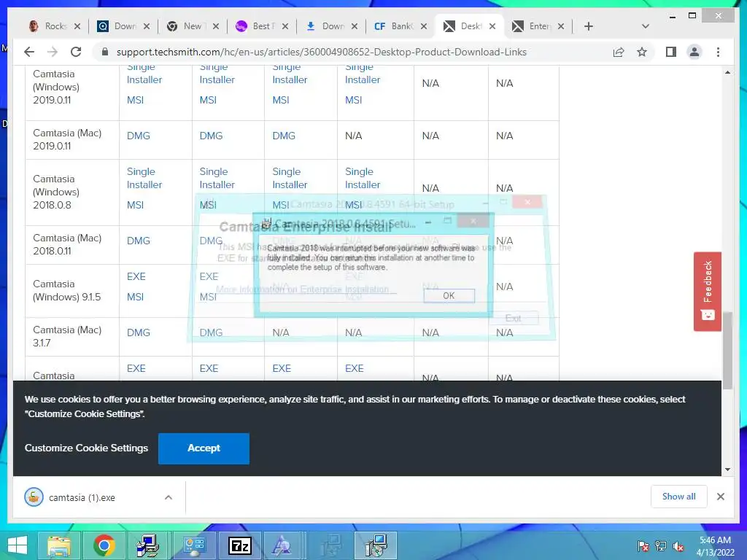Viewport: 747px width, 560px height.
Task: Click the muted volume tray icon
Action: pyautogui.click(x=678, y=547)
